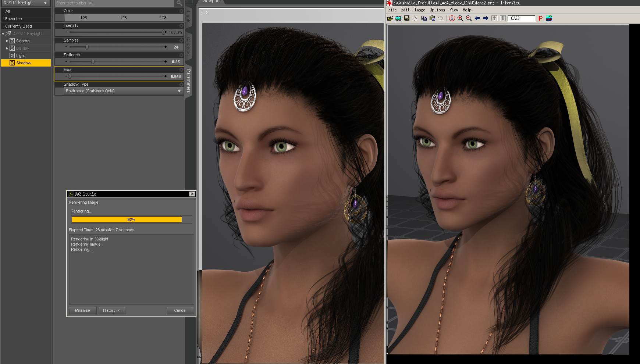Open the Color property gear settings
The image size is (640, 364).
point(181,11)
